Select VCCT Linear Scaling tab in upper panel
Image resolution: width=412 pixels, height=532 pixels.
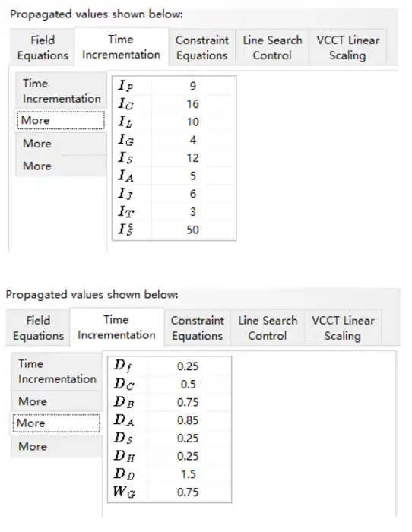click(347, 47)
